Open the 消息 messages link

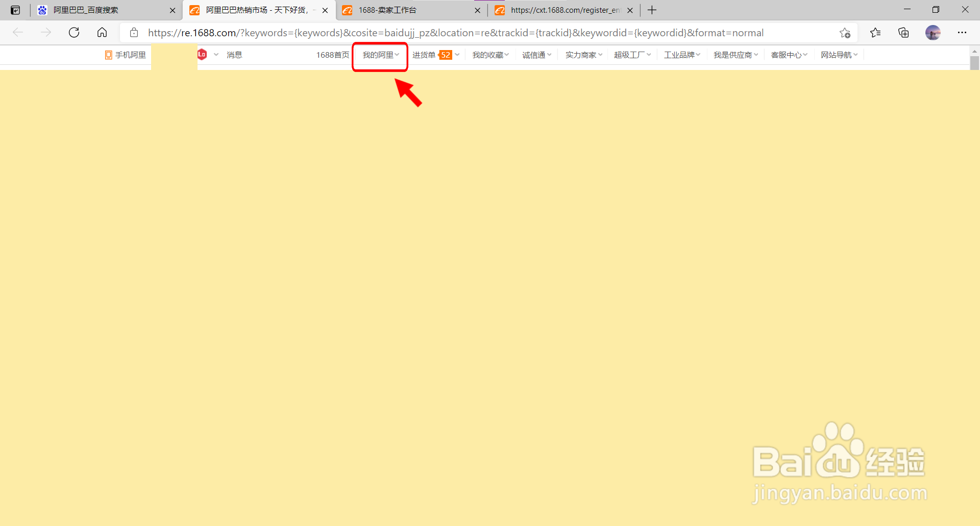point(234,55)
